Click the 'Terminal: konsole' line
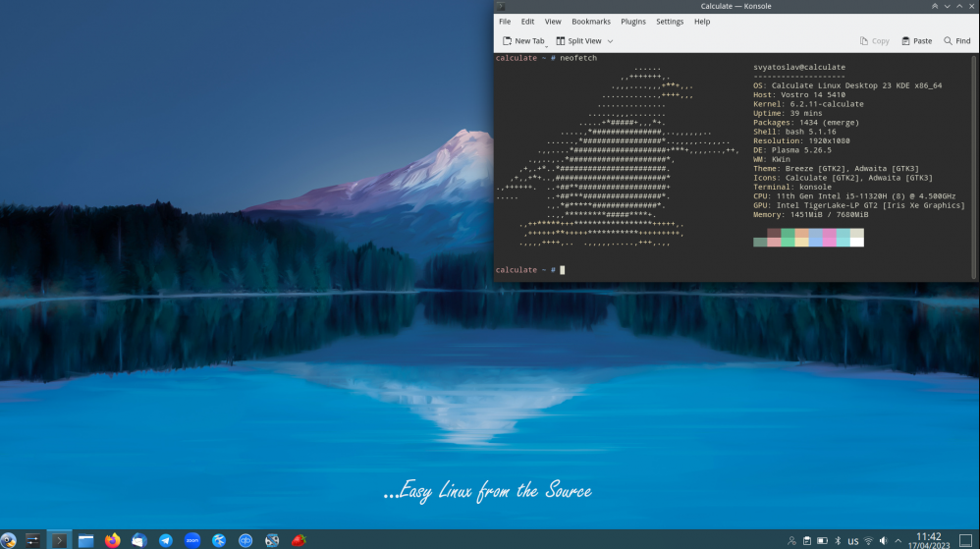 pos(792,187)
